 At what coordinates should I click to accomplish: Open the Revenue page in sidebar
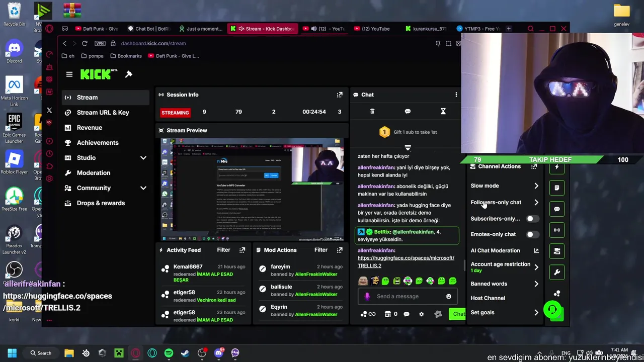pyautogui.click(x=105, y=128)
